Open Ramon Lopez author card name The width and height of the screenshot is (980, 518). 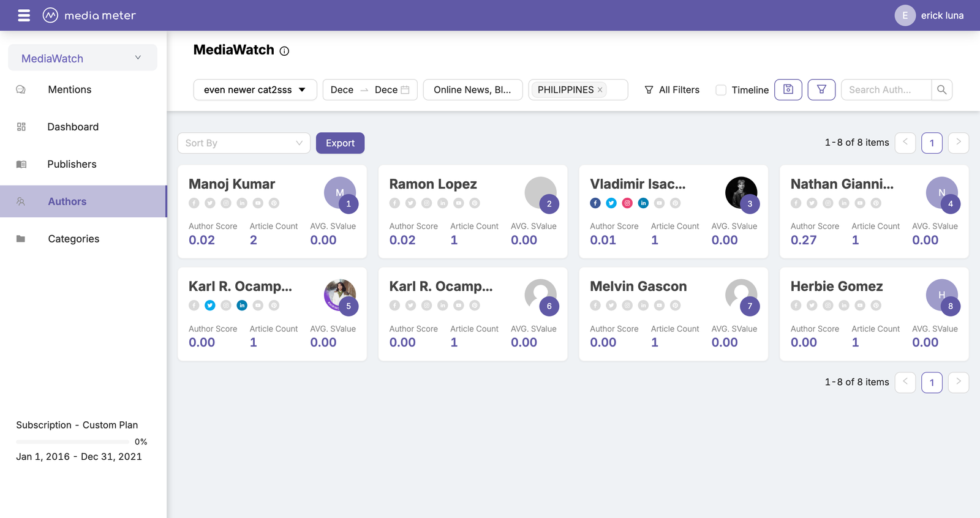[x=433, y=184]
